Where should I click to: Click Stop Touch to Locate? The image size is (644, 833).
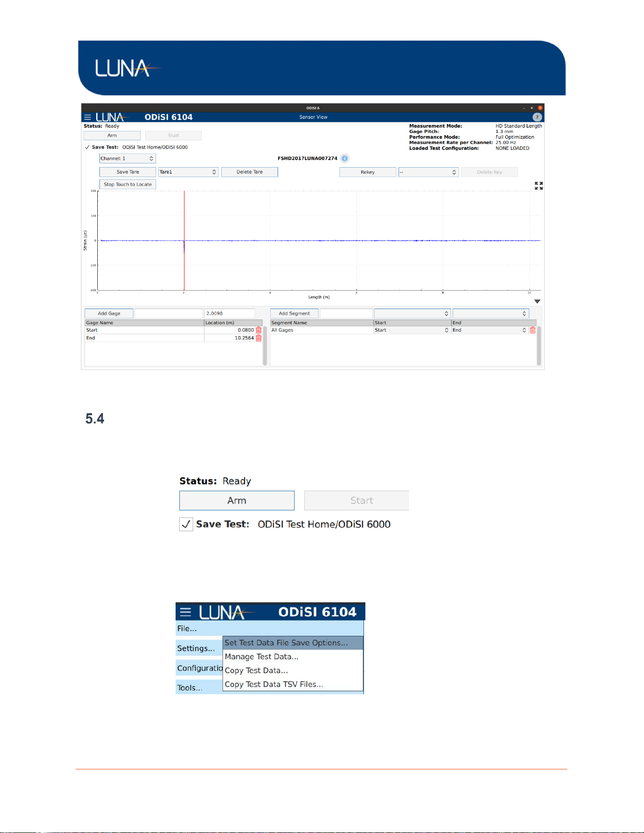point(128,184)
